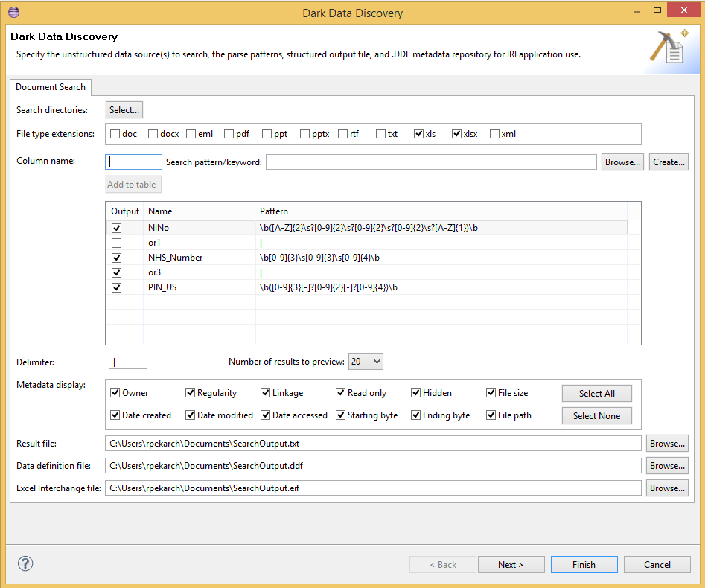Click the help question mark icon
The image size is (705, 588).
click(x=25, y=563)
